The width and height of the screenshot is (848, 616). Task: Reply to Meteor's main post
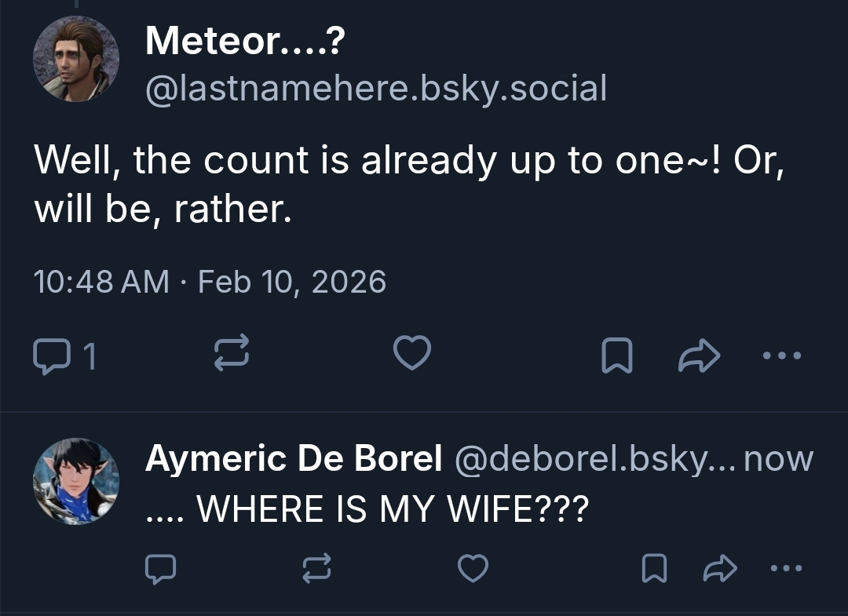[x=53, y=355]
